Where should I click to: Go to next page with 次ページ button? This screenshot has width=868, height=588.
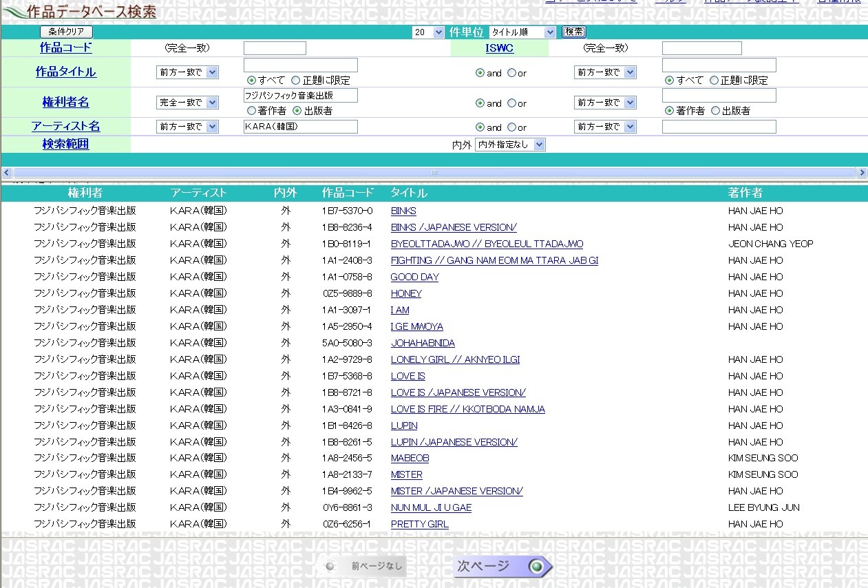(502, 566)
